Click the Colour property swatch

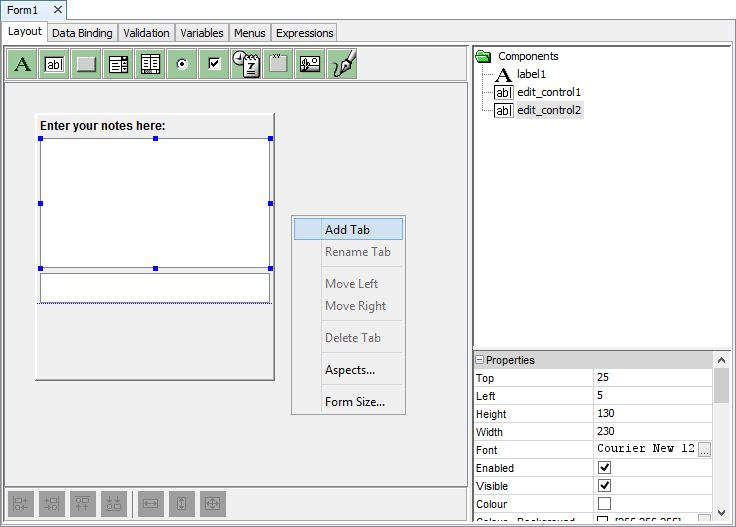[x=604, y=504]
